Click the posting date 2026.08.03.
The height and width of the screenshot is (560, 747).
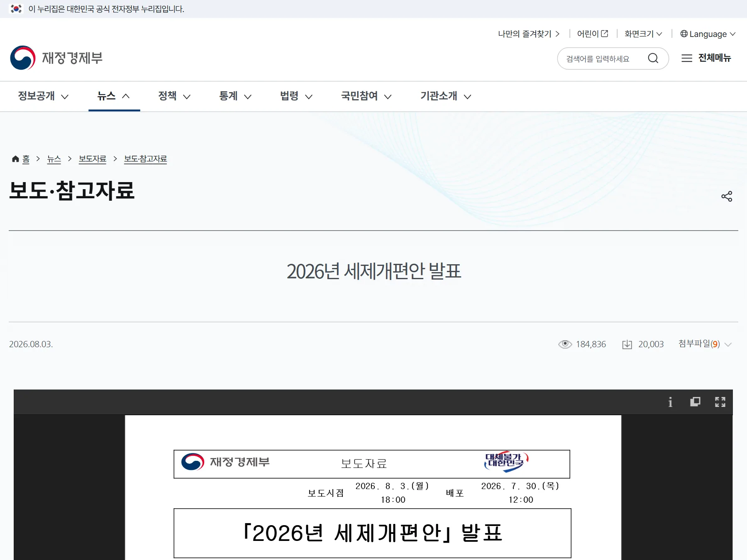click(31, 344)
